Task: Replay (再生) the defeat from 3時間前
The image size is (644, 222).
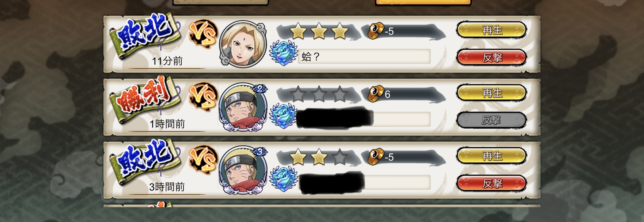Action: 491,156
